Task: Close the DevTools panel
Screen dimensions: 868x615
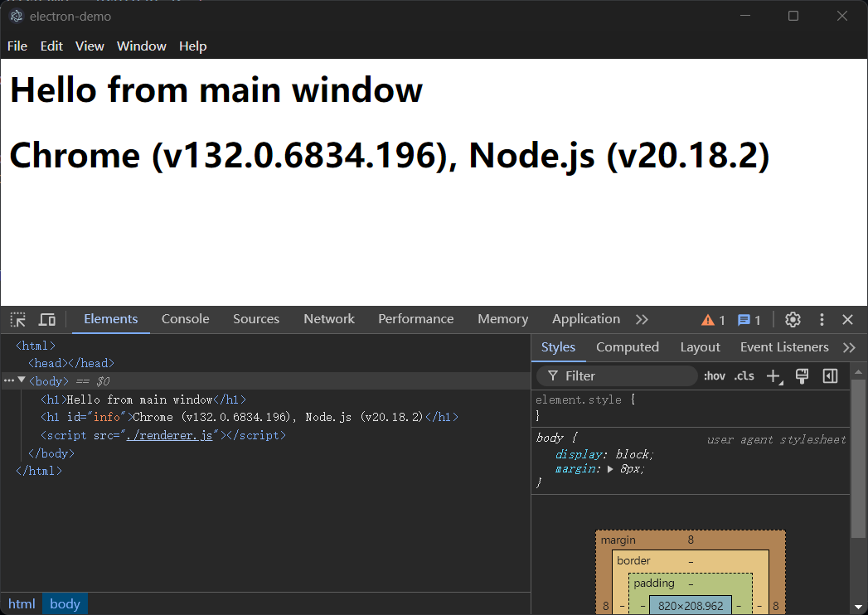Action: point(847,319)
